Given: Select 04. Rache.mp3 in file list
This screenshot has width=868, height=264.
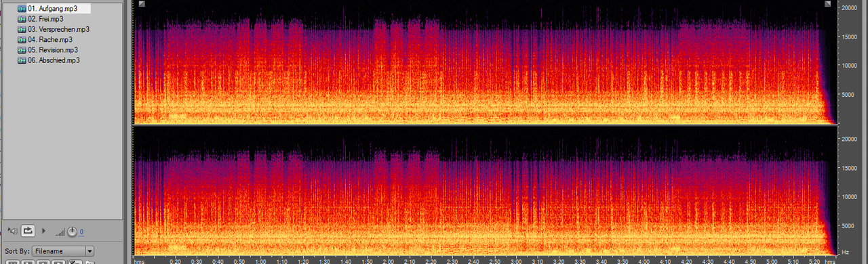Looking at the screenshot, I should click(50, 40).
